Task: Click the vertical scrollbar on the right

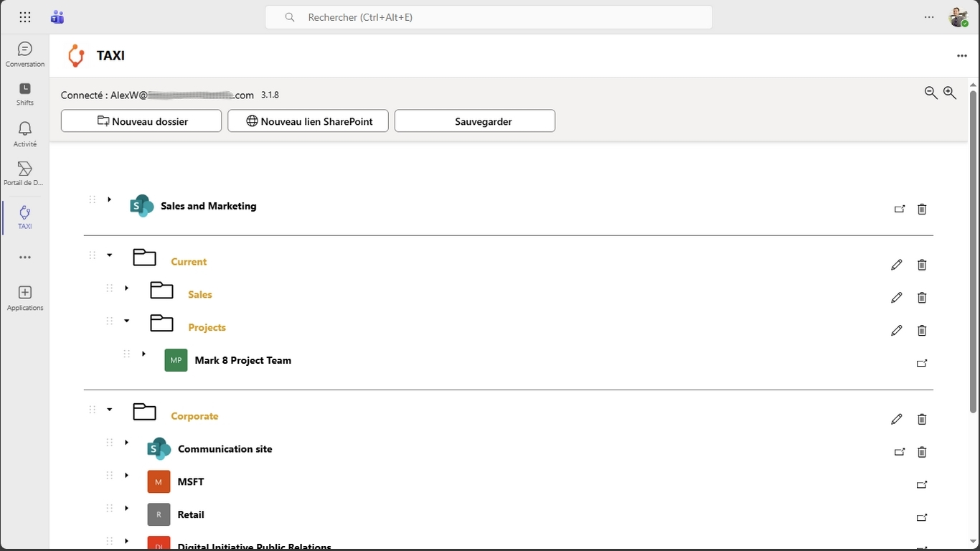Action: point(973,251)
